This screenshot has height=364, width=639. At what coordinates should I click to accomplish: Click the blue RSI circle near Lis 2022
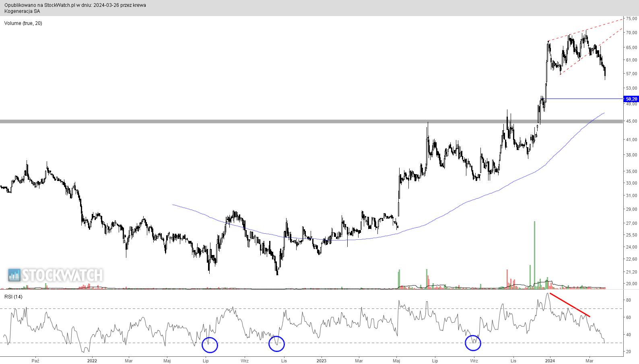[276, 343]
